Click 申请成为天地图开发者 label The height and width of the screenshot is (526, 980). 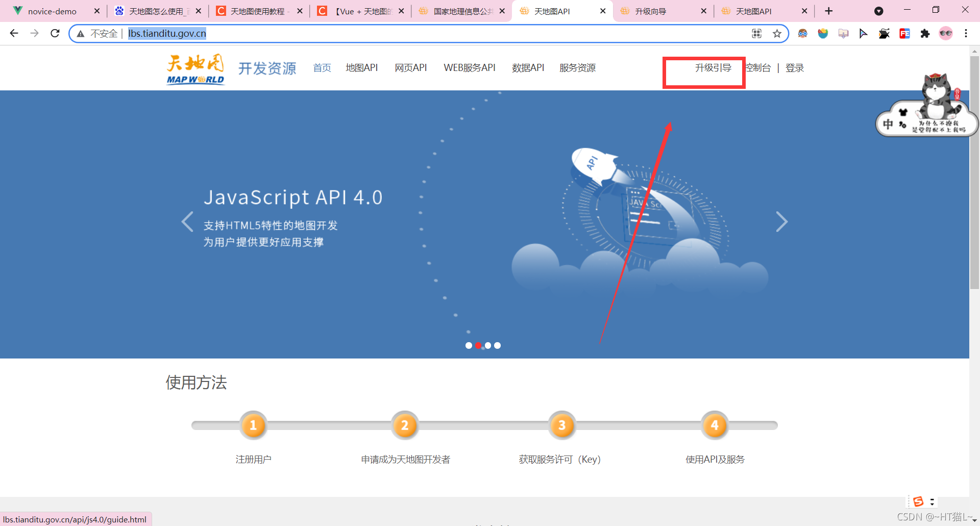point(406,460)
